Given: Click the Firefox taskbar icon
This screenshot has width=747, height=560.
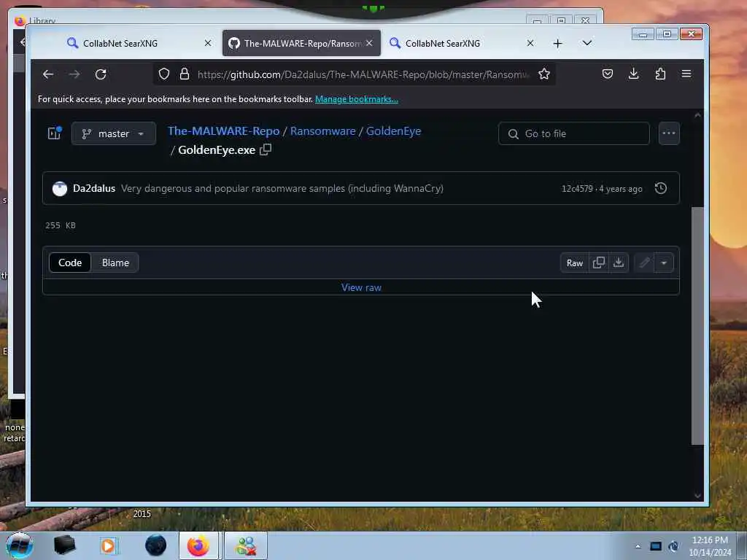Looking at the screenshot, I should click(x=198, y=545).
